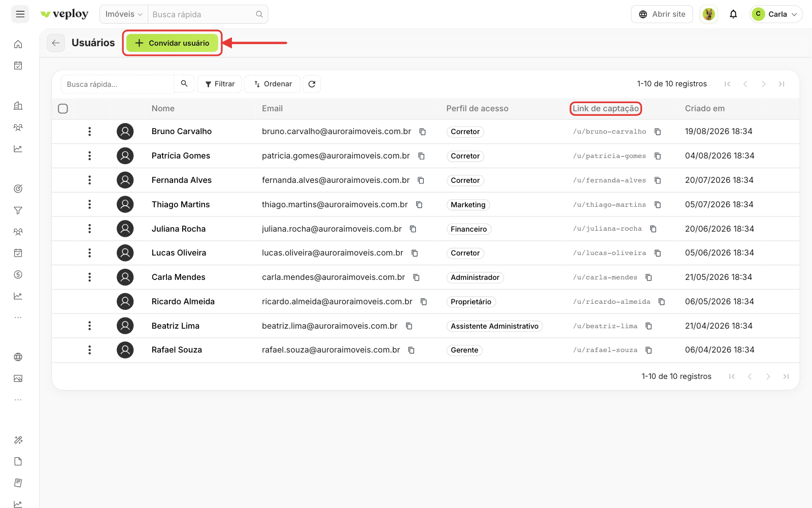Copy Bruno Carvalho's email address
The width and height of the screenshot is (812, 508).
pos(422,132)
